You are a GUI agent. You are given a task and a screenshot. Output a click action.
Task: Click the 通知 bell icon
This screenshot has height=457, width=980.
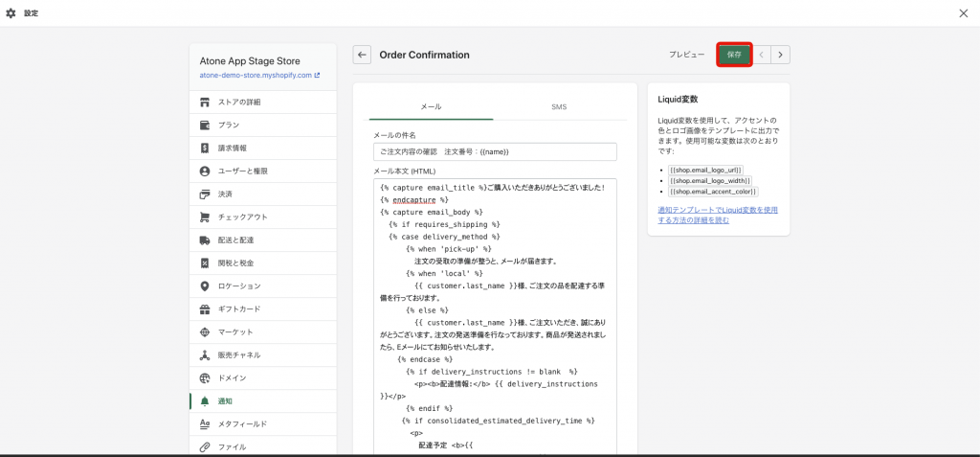pos(205,401)
